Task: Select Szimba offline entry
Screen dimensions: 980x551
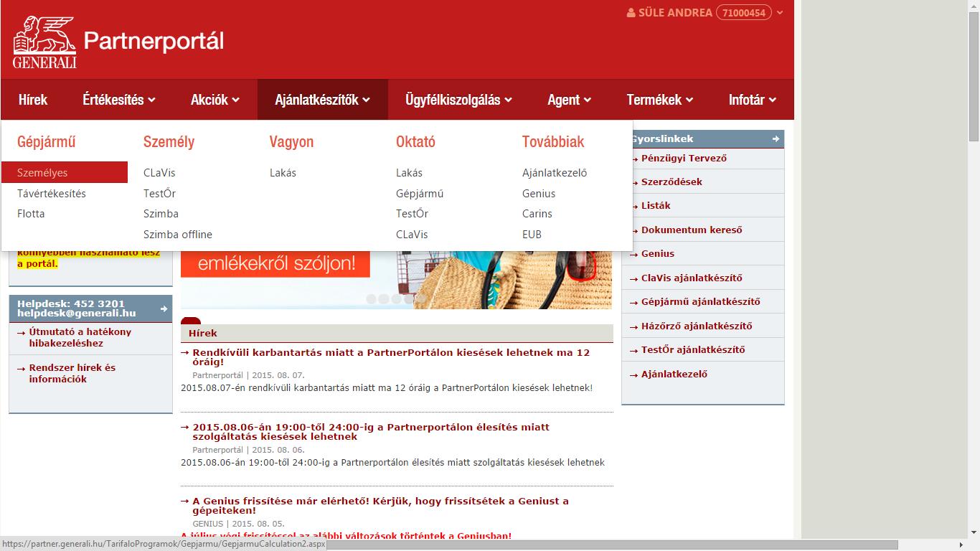Action: click(178, 235)
